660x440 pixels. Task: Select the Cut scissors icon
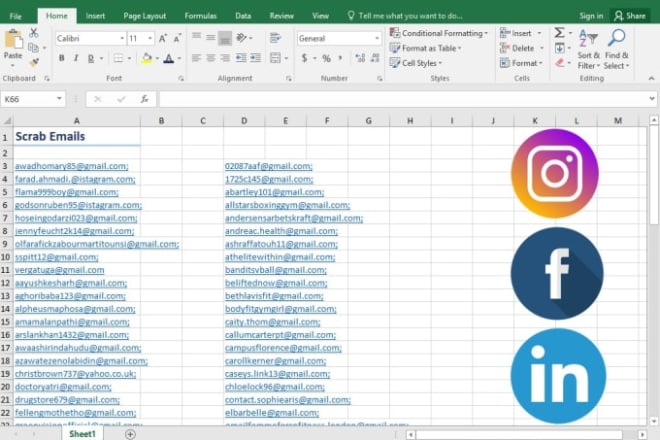coord(34,33)
